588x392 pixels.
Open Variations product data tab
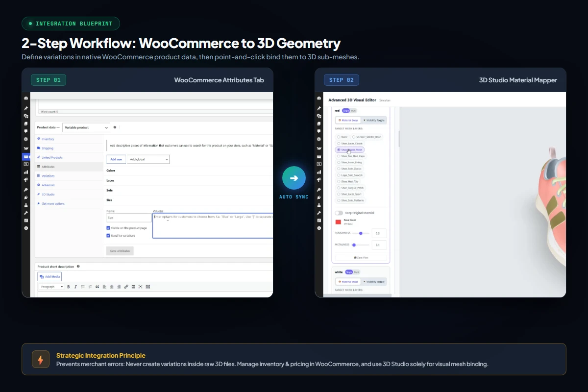[69, 176]
